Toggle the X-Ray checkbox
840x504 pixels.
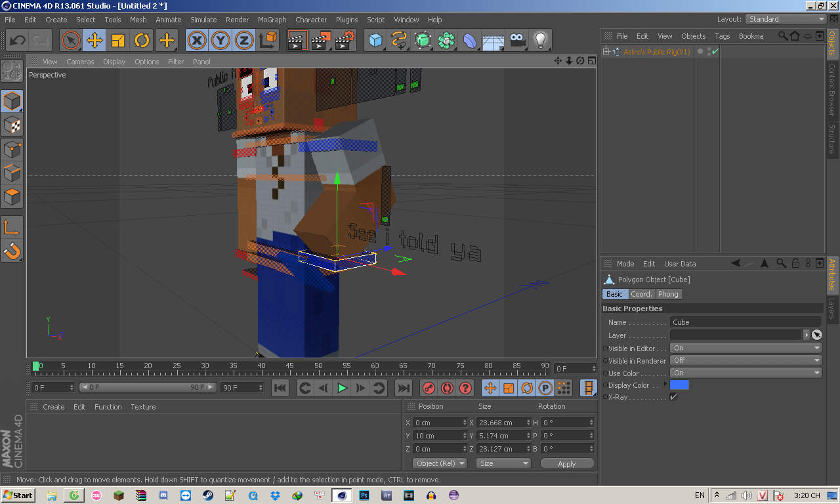673,397
